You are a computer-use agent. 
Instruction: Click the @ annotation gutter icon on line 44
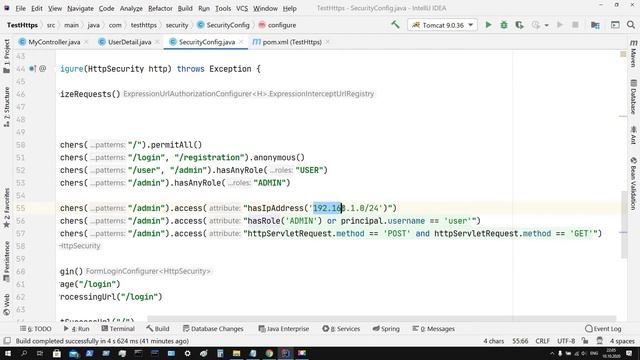pyautogui.click(x=42, y=69)
